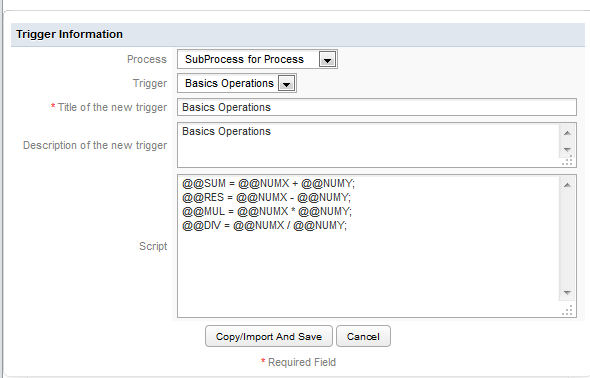Image resolution: width=590 pixels, height=378 pixels.
Task: Open the Process dropdown arrow
Action: (x=327, y=59)
